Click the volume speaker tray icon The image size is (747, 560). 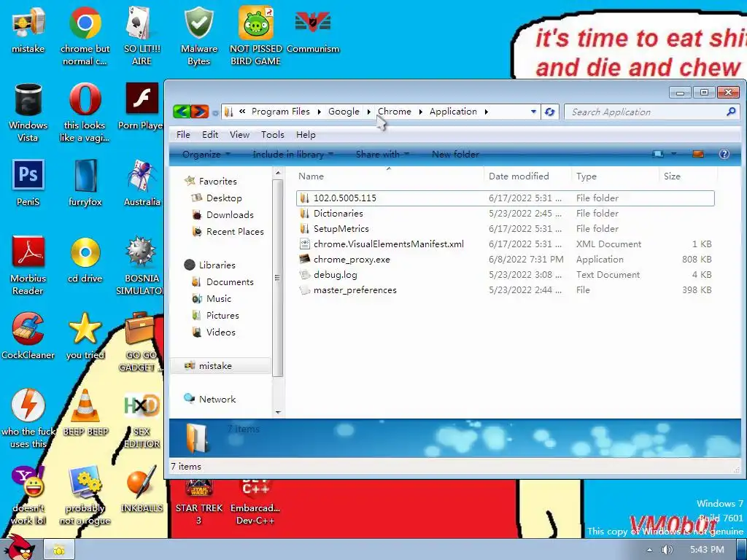(x=667, y=550)
